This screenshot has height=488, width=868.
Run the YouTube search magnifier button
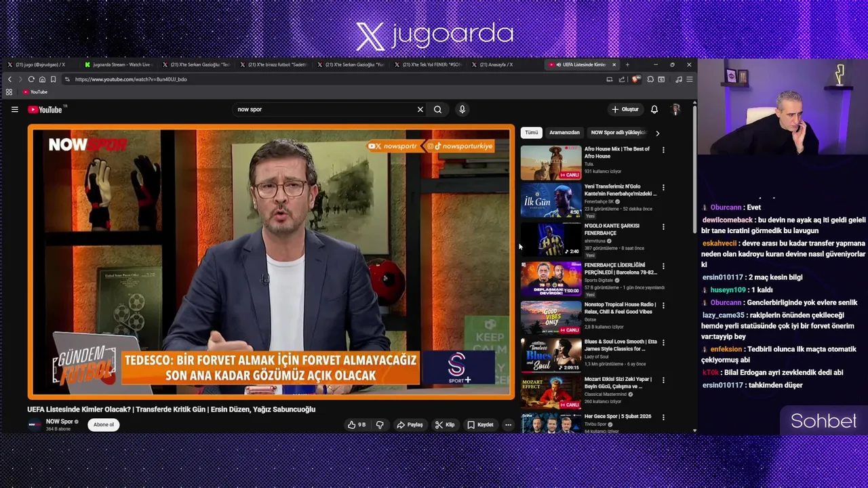point(437,109)
